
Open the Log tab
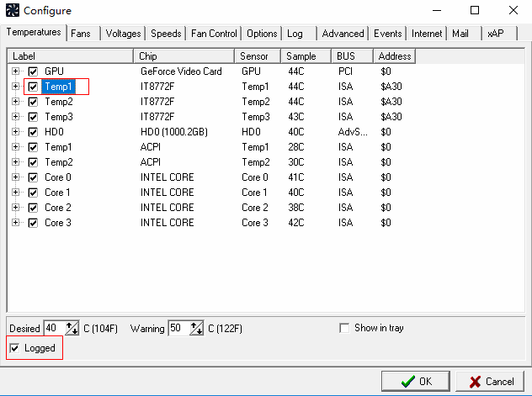tap(300, 34)
